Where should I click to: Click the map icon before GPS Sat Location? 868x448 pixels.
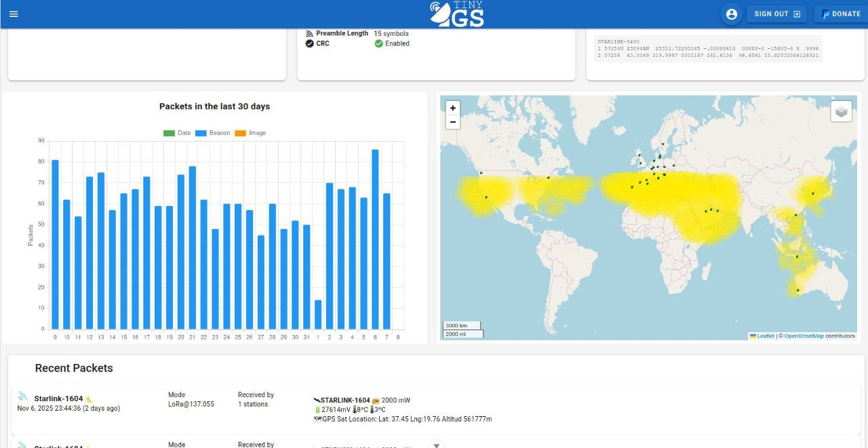tap(318, 419)
